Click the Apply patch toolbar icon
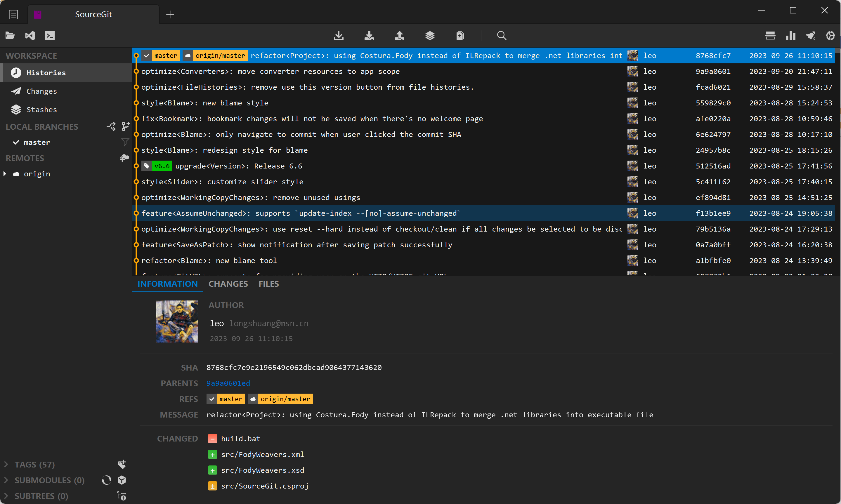The height and width of the screenshot is (504, 841). pos(460,35)
